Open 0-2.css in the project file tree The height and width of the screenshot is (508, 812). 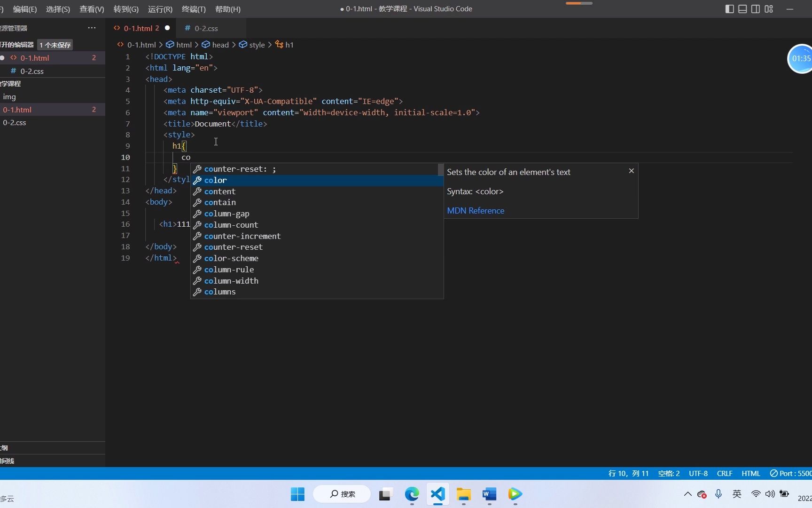[x=53, y=122]
